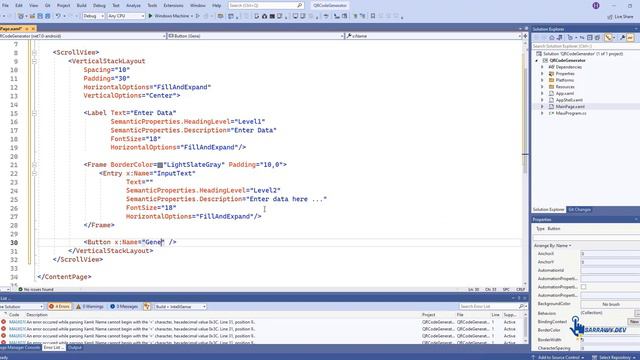This screenshot has width=640, height=360.
Task: Click the AnchorX value field
Action: click(610, 254)
